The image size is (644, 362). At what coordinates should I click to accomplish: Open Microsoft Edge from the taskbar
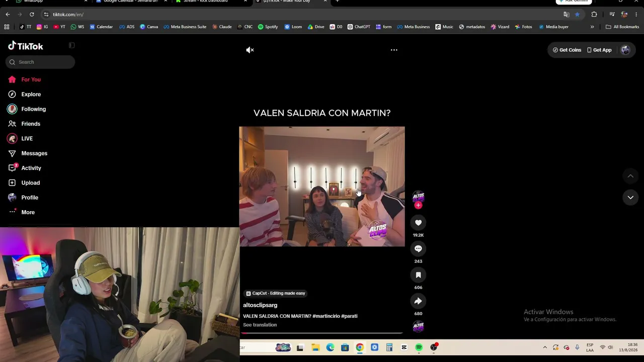[x=330, y=347]
